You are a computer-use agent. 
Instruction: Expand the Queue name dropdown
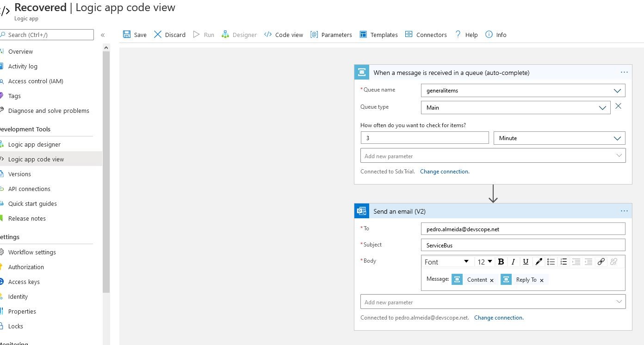coord(617,91)
